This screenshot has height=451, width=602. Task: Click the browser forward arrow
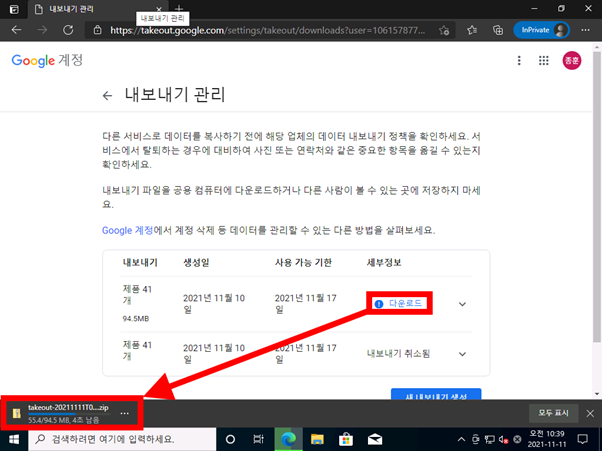[42, 30]
